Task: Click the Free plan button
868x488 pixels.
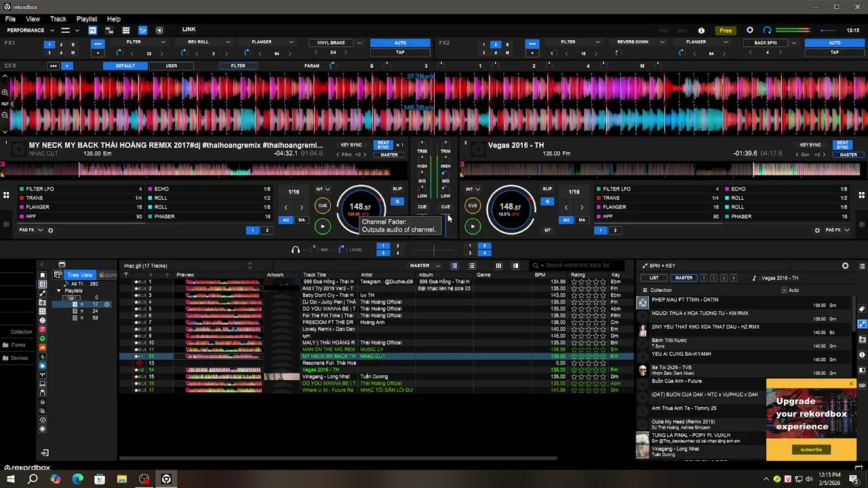Action: [x=726, y=30]
